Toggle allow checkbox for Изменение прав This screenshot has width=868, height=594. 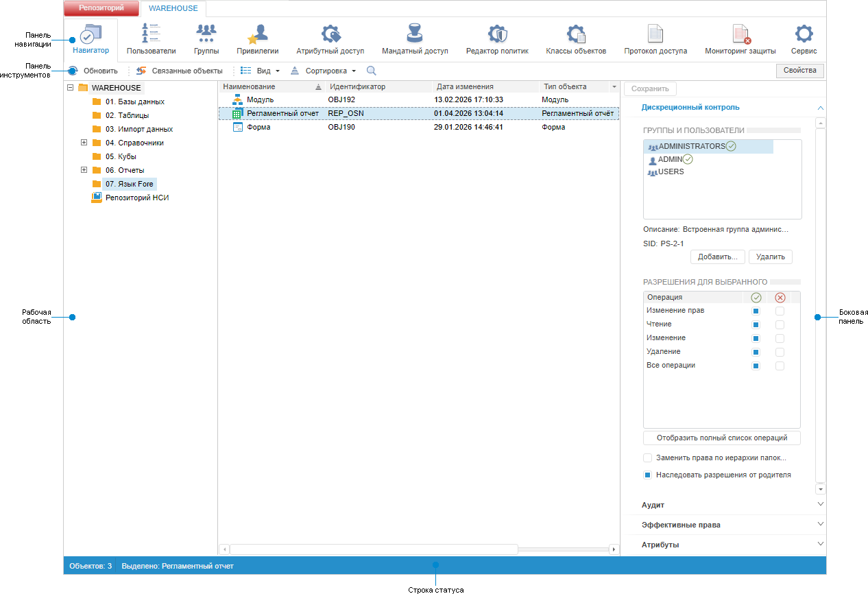click(x=756, y=311)
